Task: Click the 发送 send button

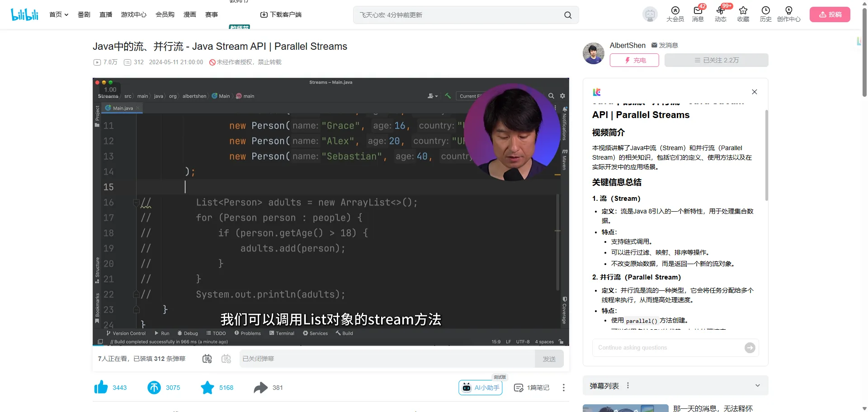Action: pos(549,359)
